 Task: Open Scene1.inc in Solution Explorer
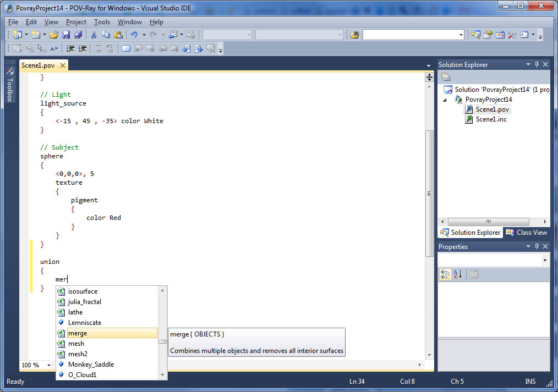pyautogui.click(x=491, y=119)
